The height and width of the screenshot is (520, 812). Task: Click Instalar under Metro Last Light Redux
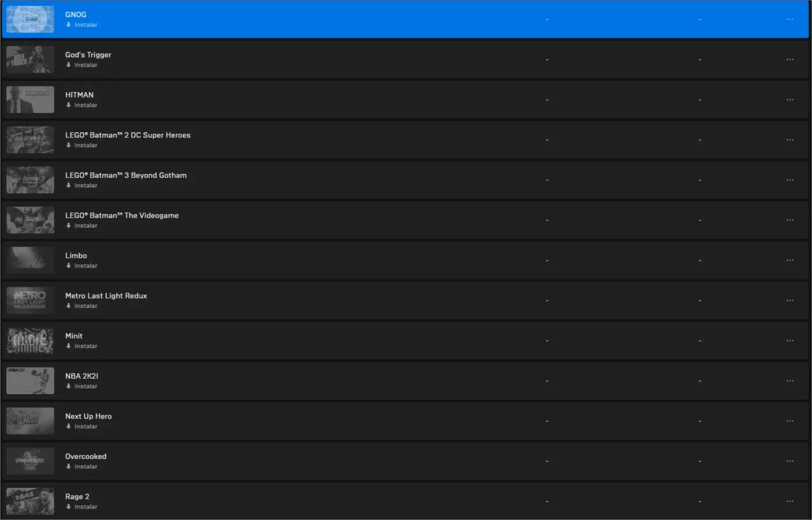point(82,306)
